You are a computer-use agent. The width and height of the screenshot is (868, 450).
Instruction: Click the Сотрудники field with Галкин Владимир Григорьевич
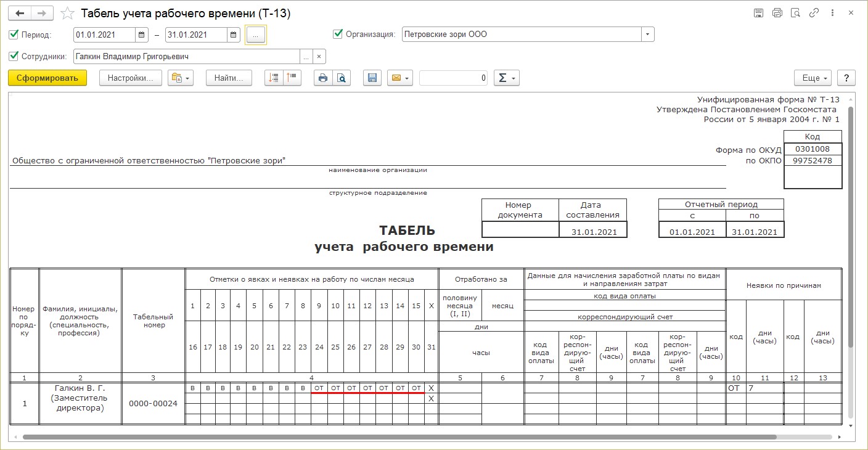tap(187, 57)
